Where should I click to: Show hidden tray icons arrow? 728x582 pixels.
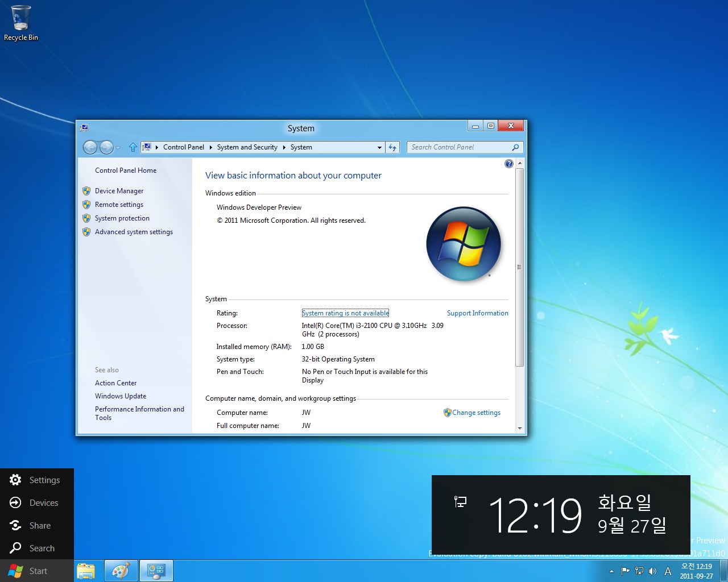point(611,571)
